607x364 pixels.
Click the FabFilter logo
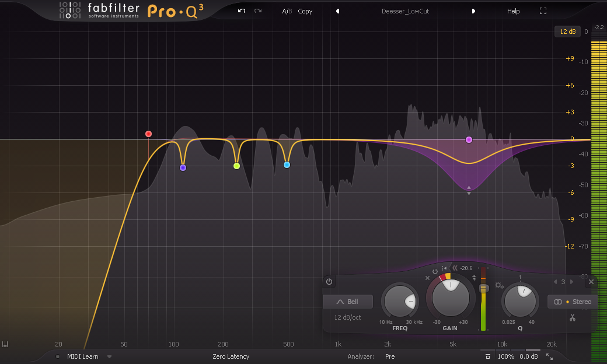[x=99, y=10]
